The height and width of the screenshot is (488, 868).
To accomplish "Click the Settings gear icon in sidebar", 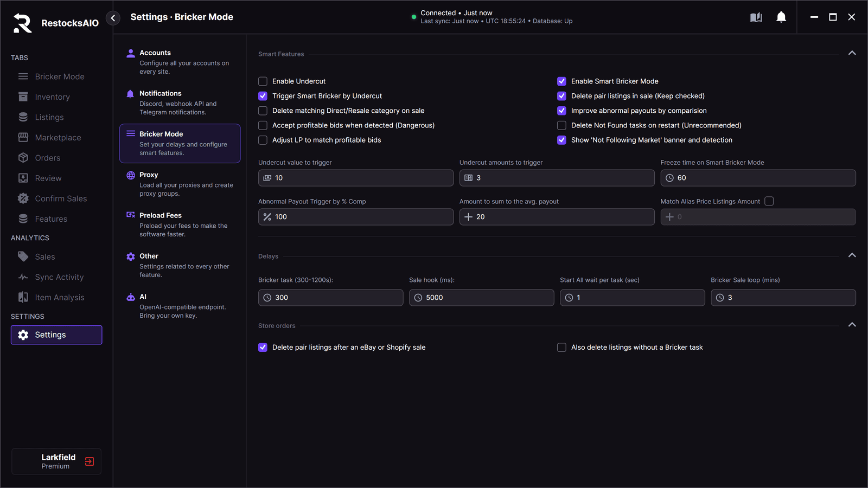I will tap(23, 335).
